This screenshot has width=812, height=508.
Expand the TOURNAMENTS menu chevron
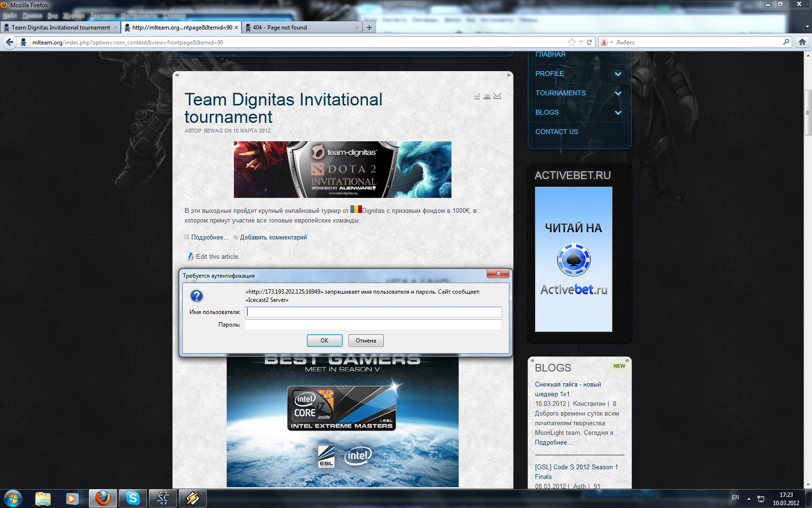point(618,93)
